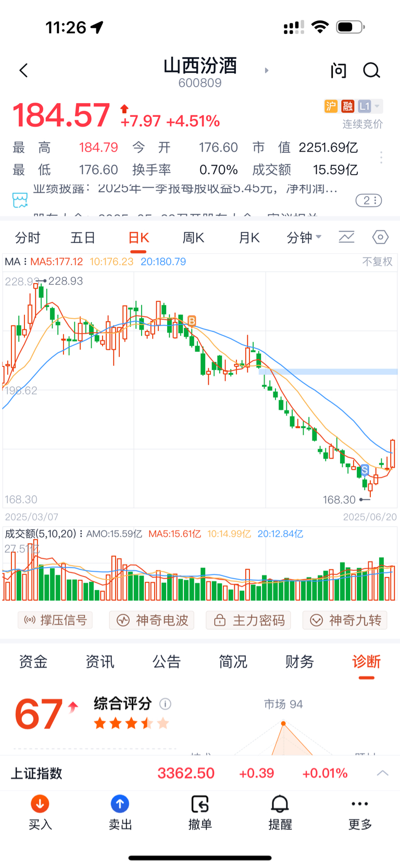Change the 不复权 adjustment setting
Viewport: 400px width, 868px height.
point(377,262)
